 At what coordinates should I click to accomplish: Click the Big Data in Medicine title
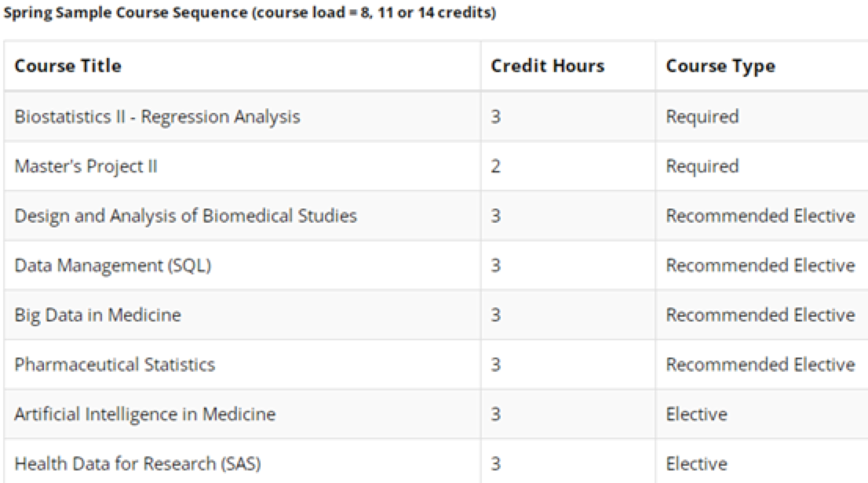[97, 315]
